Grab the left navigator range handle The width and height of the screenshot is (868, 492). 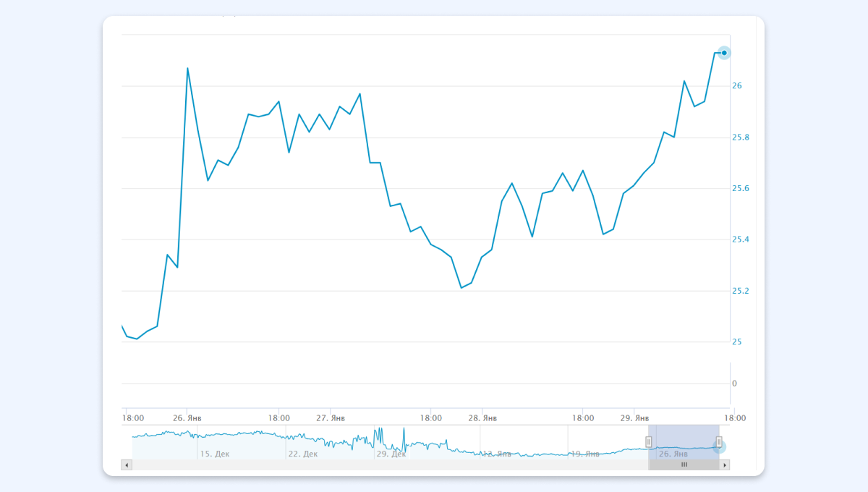tap(649, 441)
